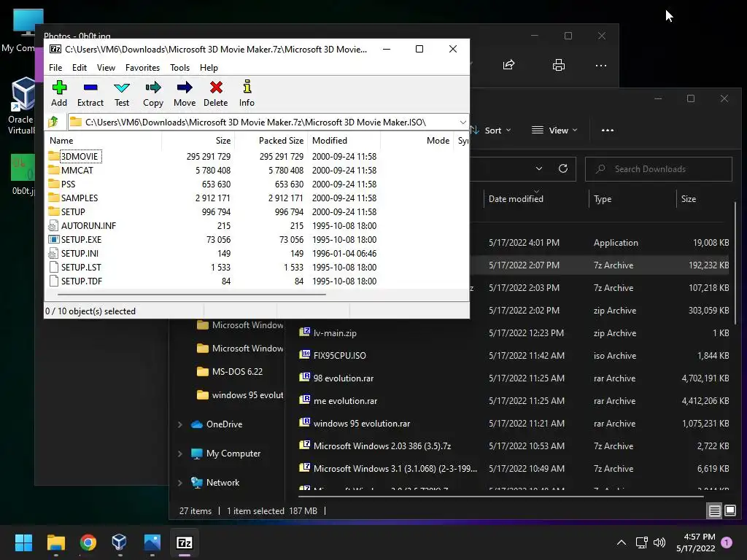Open the Tools menu
The height and width of the screenshot is (560, 747).
(179, 68)
